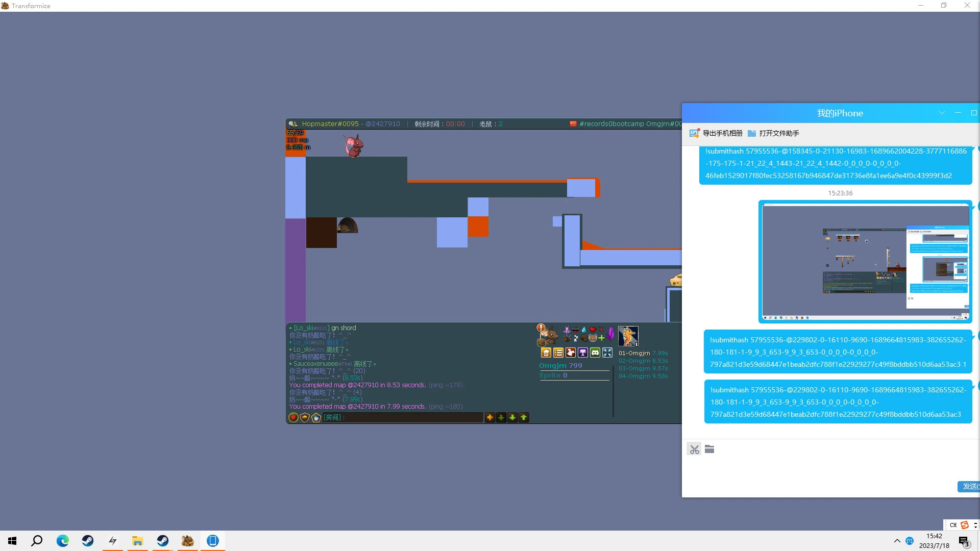980x551 pixels.
Task: Select the green plus emote icon
Action: point(601,338)
